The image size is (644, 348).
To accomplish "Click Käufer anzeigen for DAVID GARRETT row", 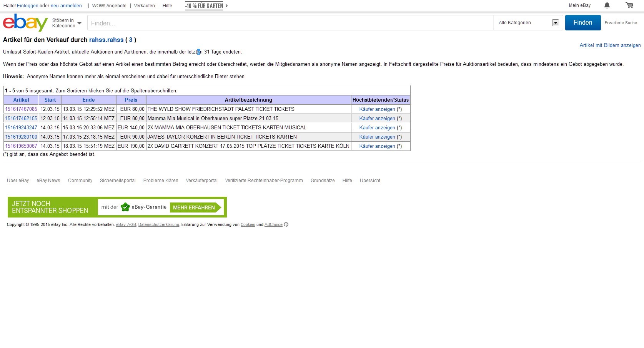I will pos(377,146).
